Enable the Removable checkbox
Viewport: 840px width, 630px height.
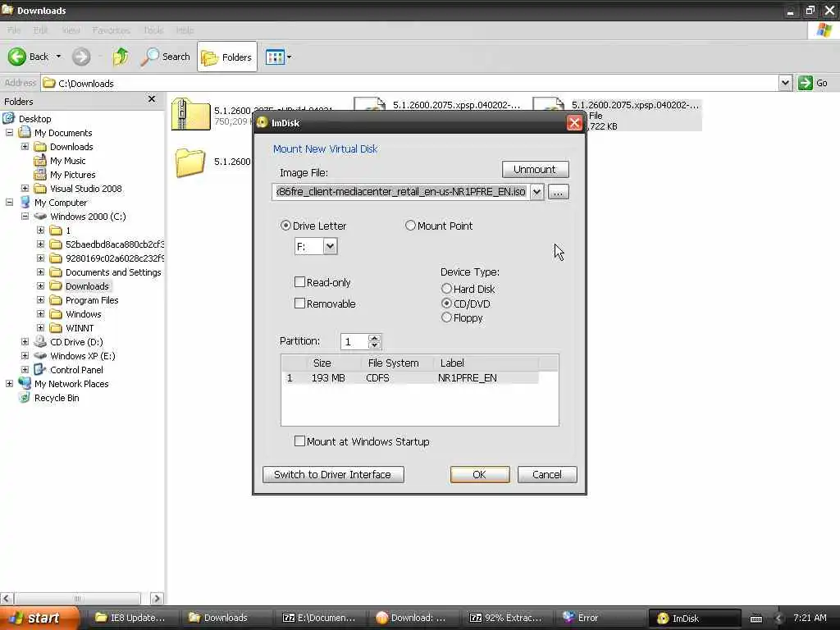click(300, 304)
